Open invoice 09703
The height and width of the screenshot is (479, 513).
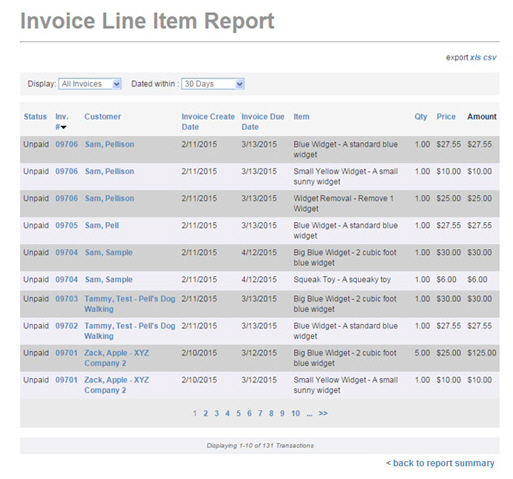click(67, 299)
